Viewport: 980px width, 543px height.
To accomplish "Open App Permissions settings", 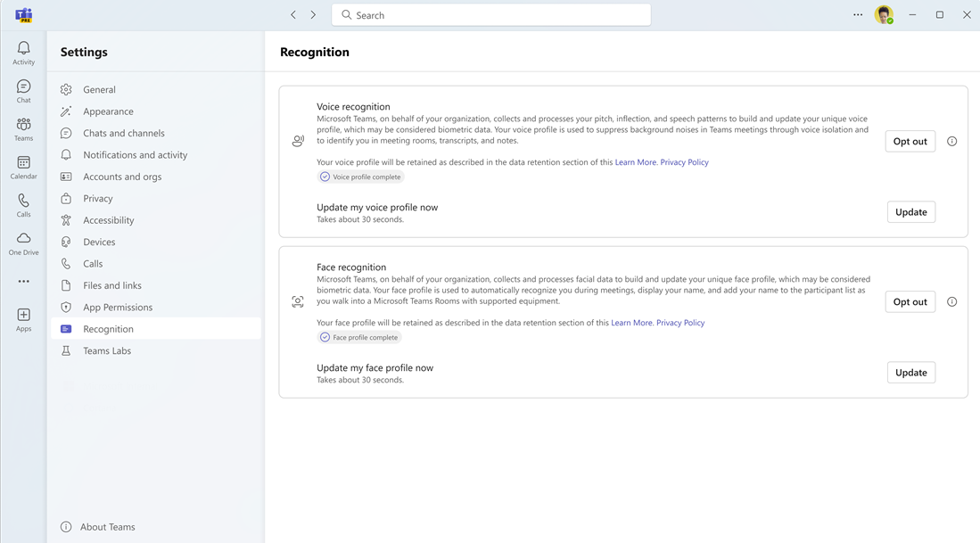I will click(156, 308).
